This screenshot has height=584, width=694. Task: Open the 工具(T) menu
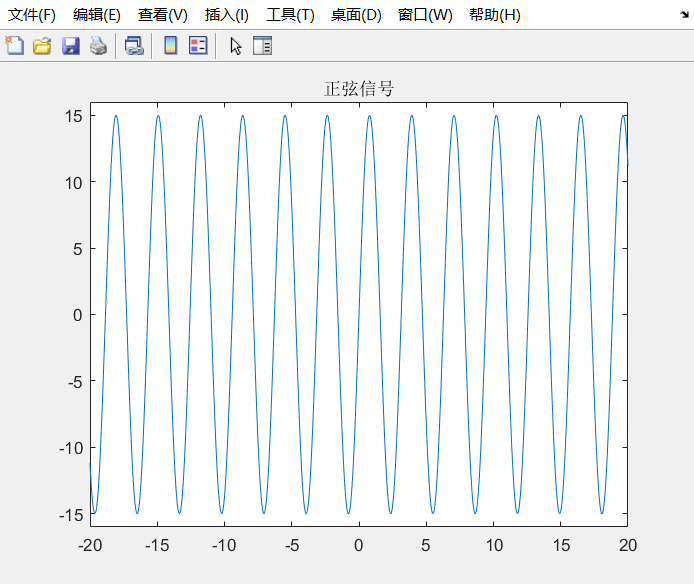coord(290,15)
